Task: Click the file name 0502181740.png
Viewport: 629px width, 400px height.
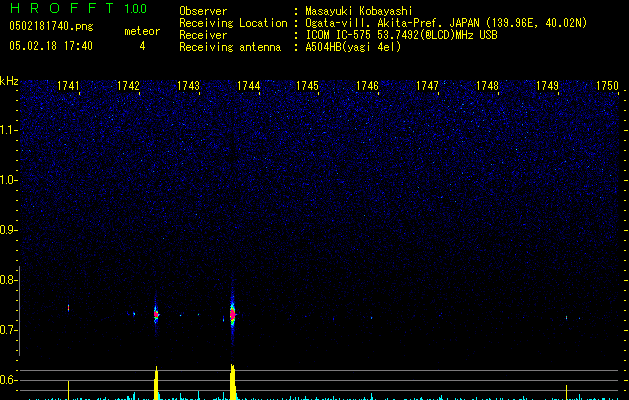Action: coord(51,26)
